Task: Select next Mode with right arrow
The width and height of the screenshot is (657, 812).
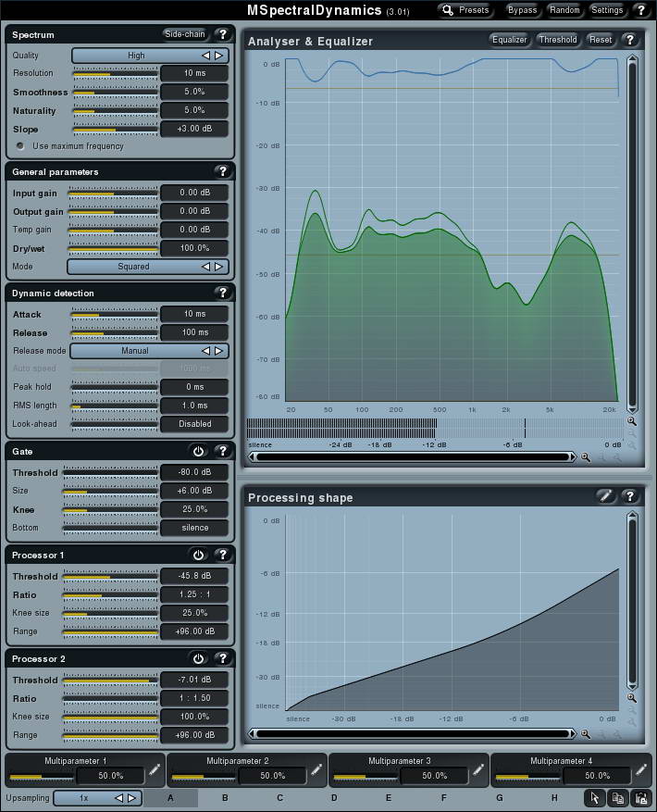Action: click(219, 267)
